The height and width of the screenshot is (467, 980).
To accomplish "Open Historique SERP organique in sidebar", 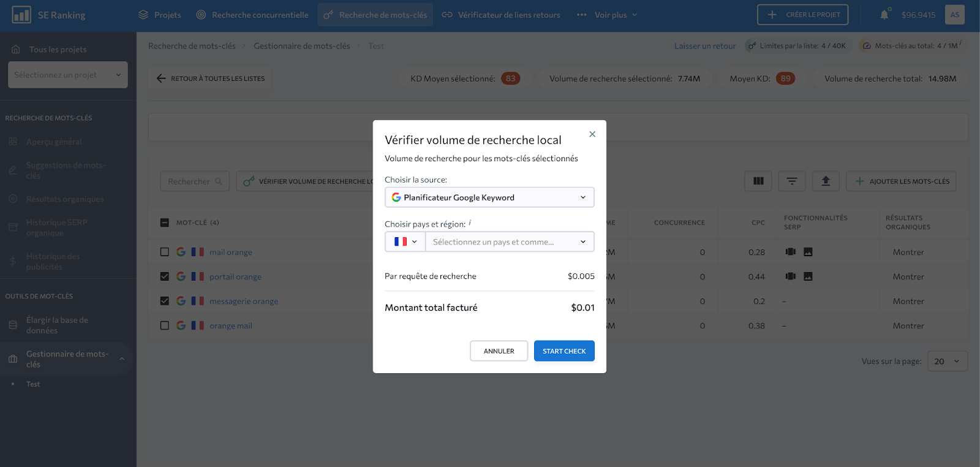I will (57, 227).
